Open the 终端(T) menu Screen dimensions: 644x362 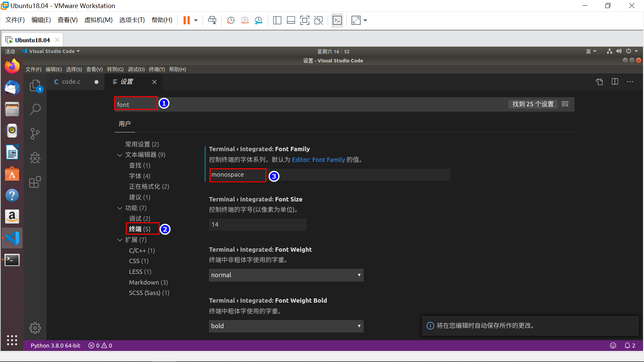[157, 69]
